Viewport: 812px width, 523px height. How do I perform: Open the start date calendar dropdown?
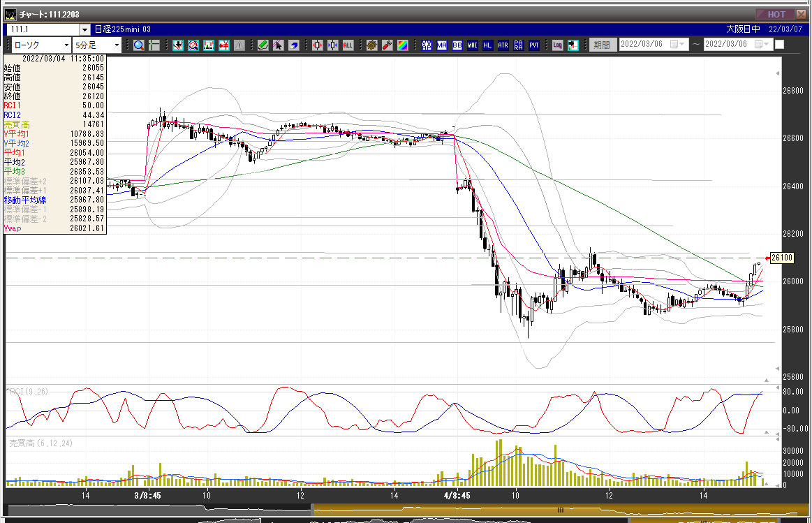click(678, 45)
